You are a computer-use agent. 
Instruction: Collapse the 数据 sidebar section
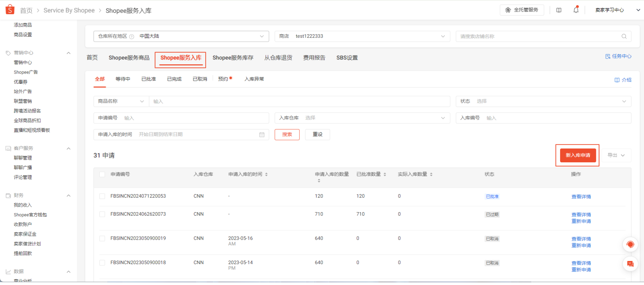coord(69,272)
